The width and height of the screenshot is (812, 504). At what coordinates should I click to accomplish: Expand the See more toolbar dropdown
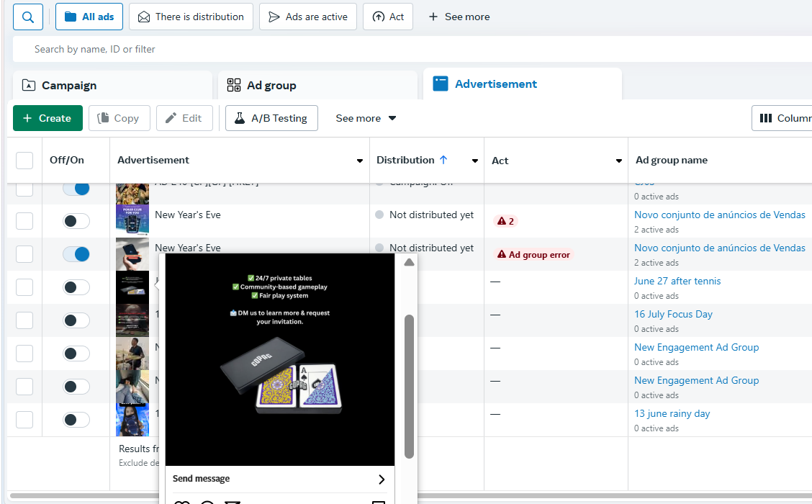[x=366, y=118]
